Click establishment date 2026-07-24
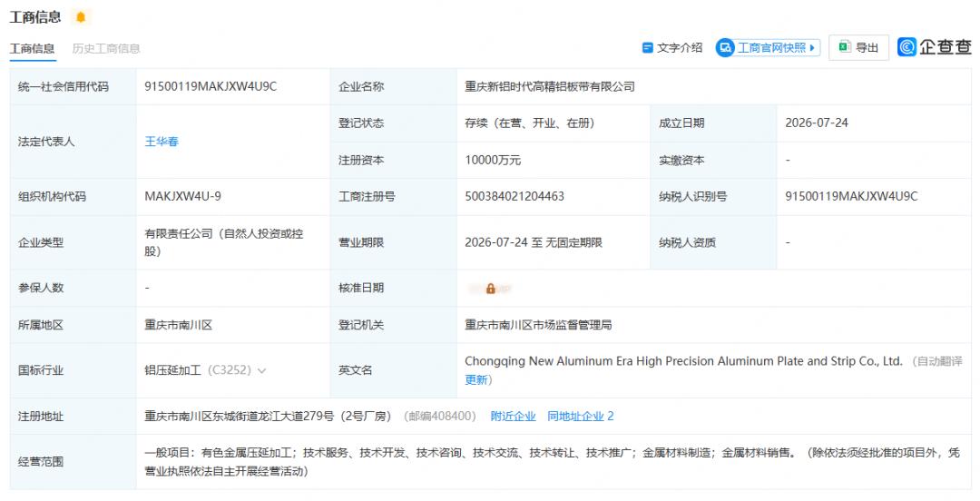 pyautogui.click(x=817, y=123)
